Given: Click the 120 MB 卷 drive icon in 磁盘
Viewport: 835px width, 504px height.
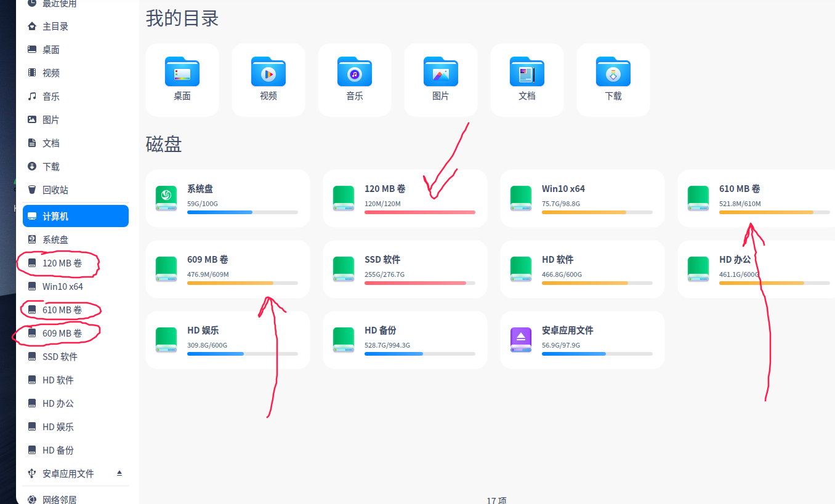Looking at the screenshot, I should 344,198.
